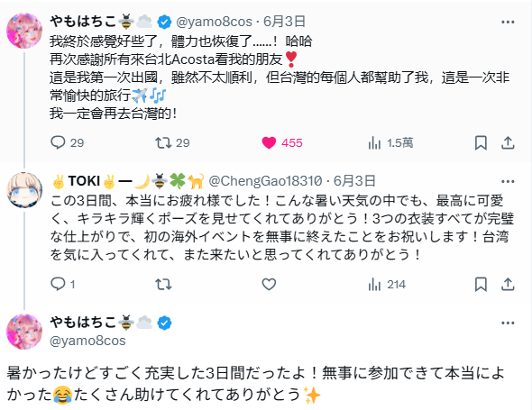Share TOKI's reply tweet

[508, 284]
